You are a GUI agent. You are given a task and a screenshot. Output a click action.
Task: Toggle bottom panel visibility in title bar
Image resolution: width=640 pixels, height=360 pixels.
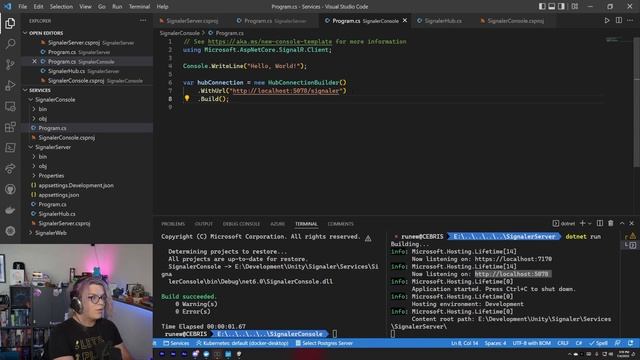coord(552,7)
